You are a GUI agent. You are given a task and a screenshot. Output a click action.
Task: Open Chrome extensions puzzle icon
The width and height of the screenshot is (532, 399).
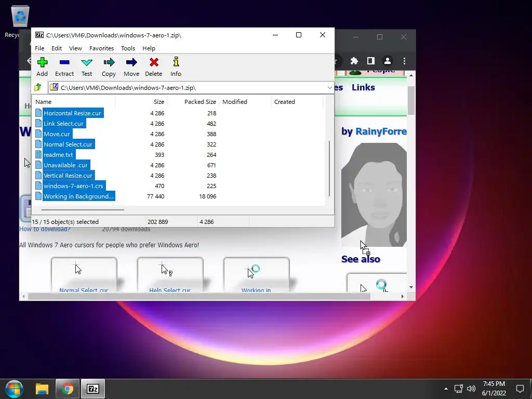coord(354,61)
